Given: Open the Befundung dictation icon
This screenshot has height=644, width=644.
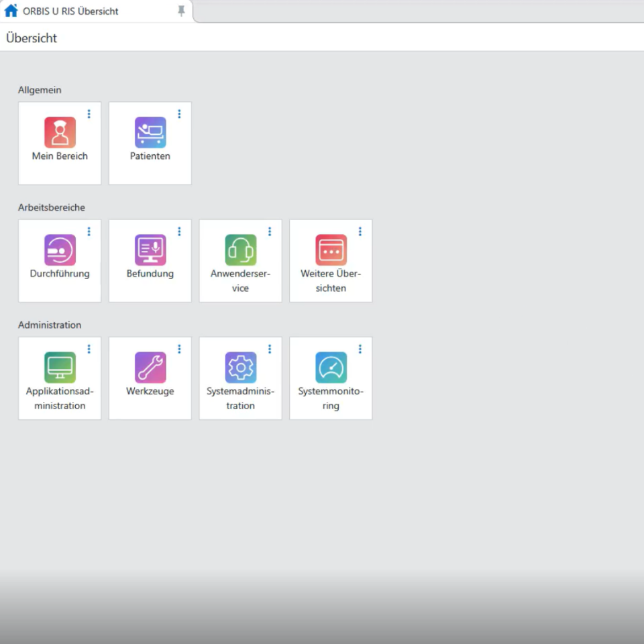Looking at the screenshot, I should (150, 250).
